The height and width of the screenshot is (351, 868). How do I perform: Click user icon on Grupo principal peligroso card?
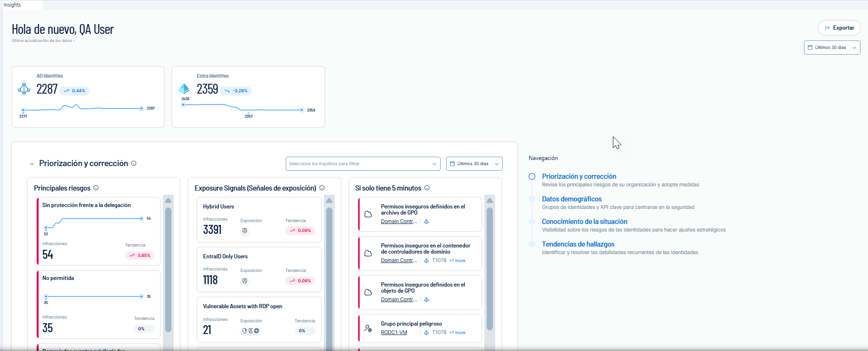(x=369, y=328)
